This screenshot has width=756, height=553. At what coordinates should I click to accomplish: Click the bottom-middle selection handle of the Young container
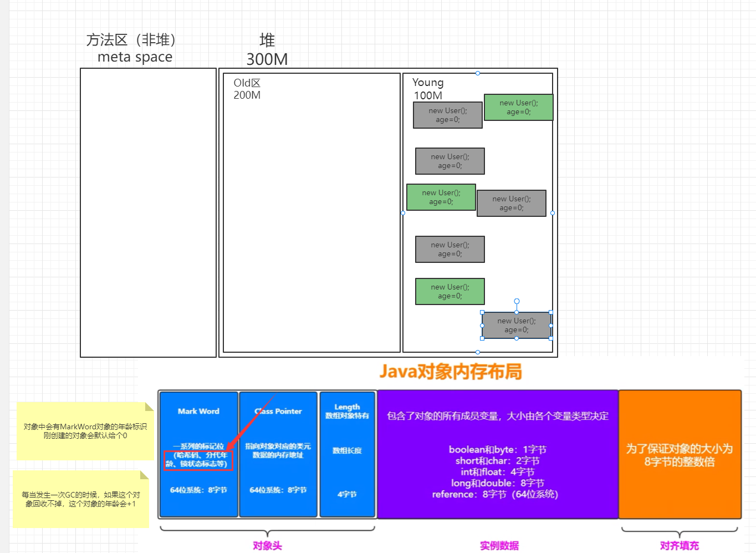coord(478,352)
